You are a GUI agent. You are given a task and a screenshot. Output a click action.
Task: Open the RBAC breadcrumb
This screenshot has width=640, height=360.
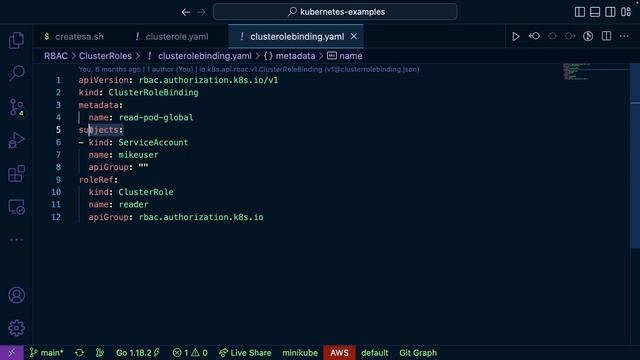[x=56, y=56]
